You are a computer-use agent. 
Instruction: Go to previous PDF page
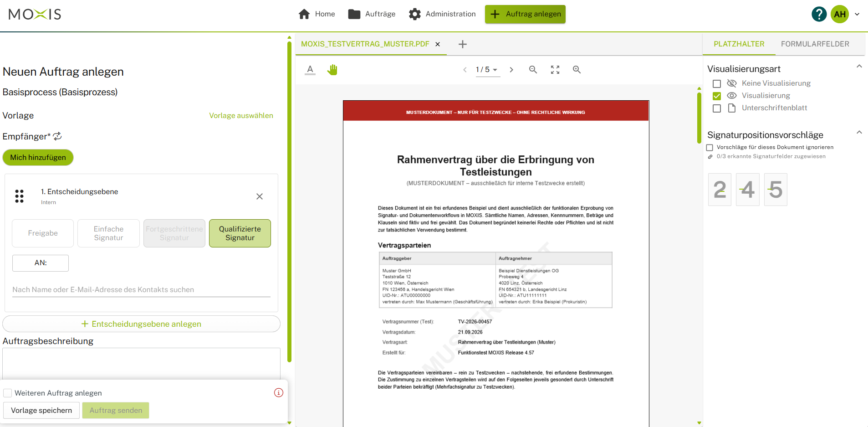[x=465, y=70]
